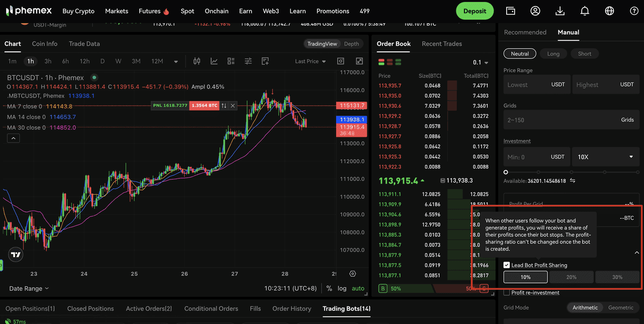
Task: Open the Last Price dropdown
Action: 310,61
